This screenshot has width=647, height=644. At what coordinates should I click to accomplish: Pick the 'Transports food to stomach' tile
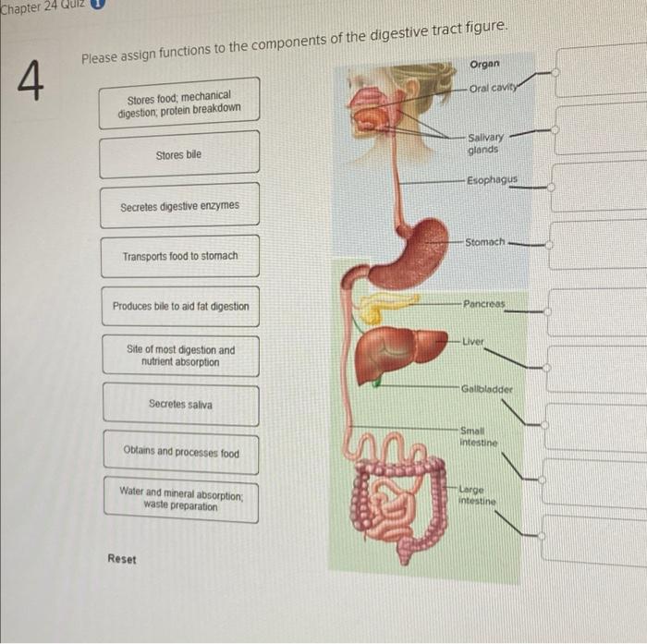point(180,256)
